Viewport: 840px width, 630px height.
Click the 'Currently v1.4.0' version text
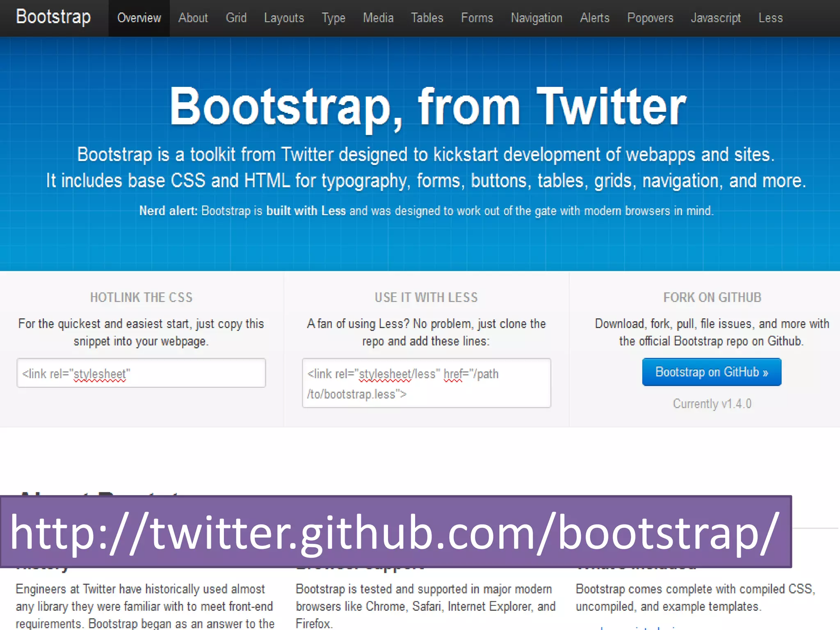712,404
